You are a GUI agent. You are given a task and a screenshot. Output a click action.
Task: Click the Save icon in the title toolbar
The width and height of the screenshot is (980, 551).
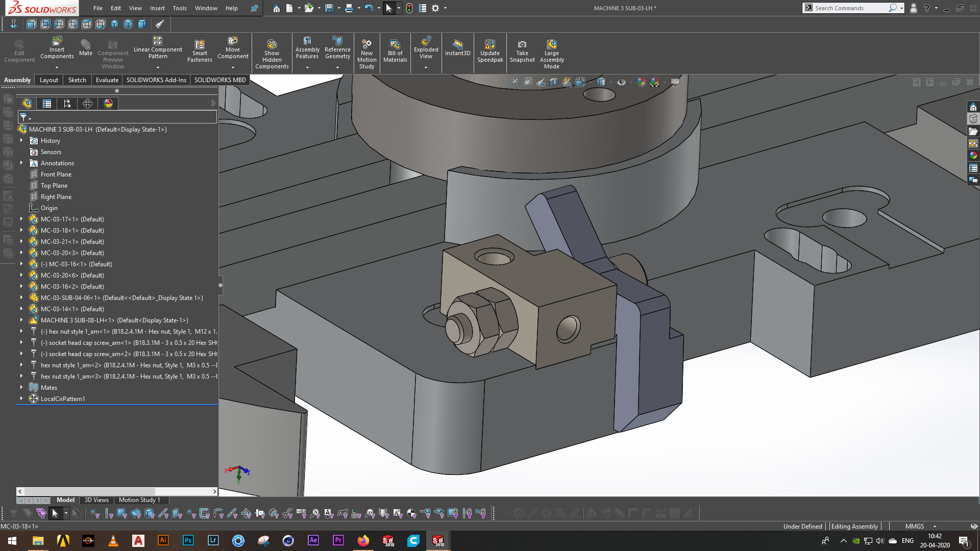point(329,8)
